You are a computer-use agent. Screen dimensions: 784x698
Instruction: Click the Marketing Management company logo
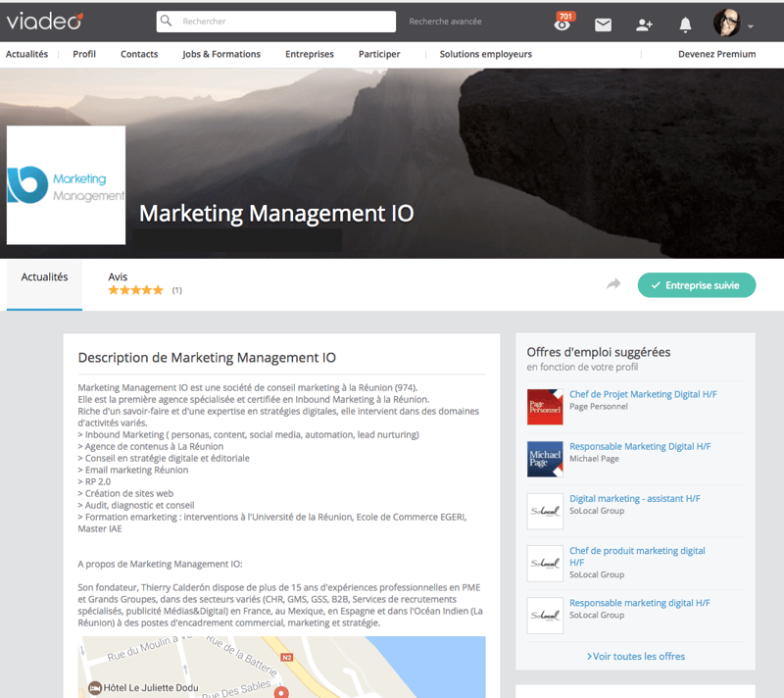(66, 185)
